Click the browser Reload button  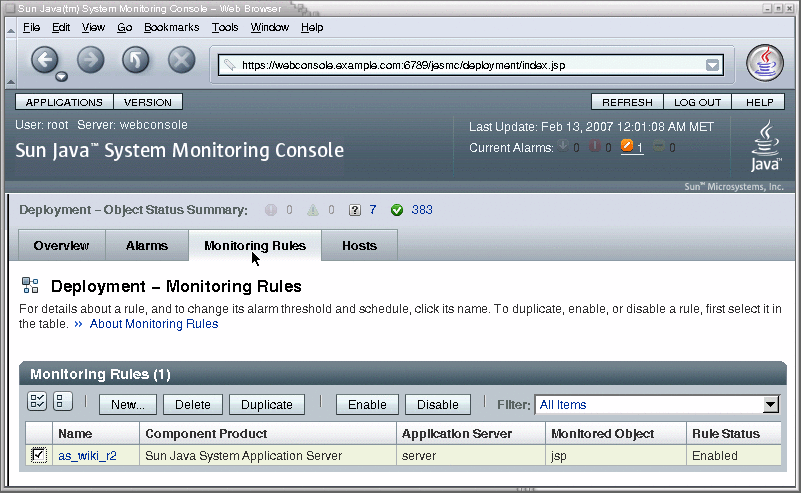point(136,60)
